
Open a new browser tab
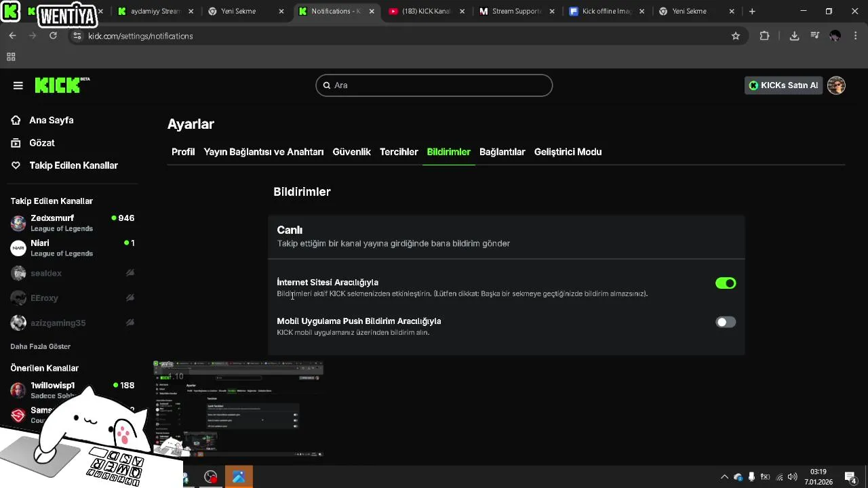tap(752, 11)
